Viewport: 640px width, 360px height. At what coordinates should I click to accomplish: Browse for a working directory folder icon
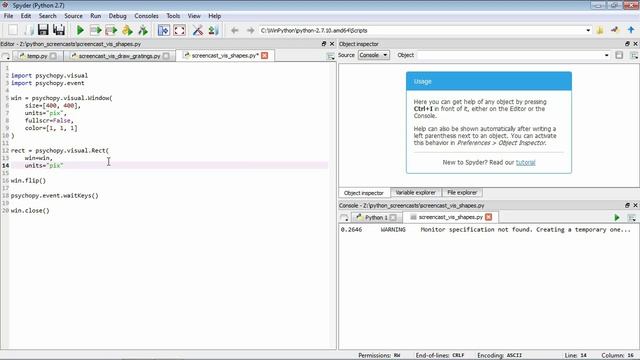click(x=600, y=30)
